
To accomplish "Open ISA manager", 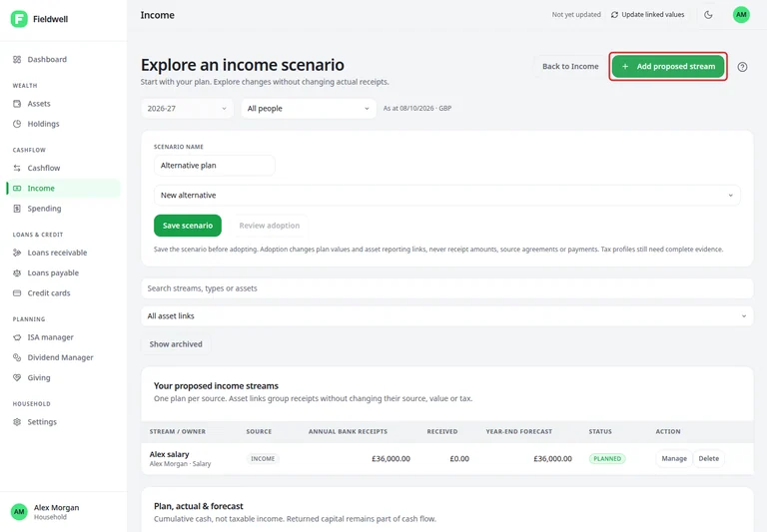I will tap(64, 337).
